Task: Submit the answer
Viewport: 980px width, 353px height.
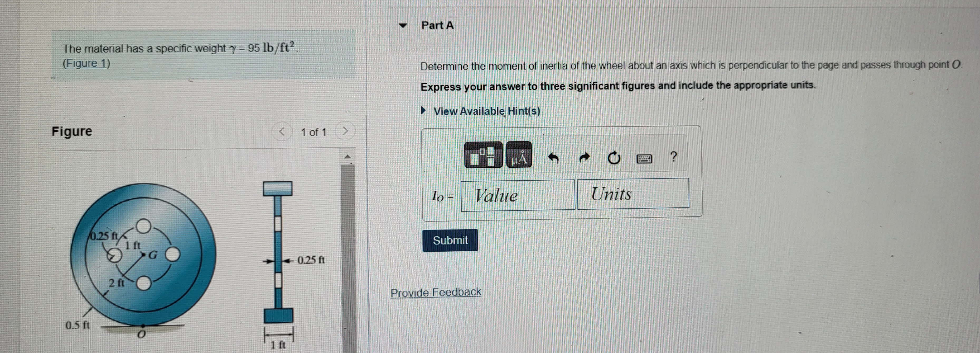Action: (450, 240)
